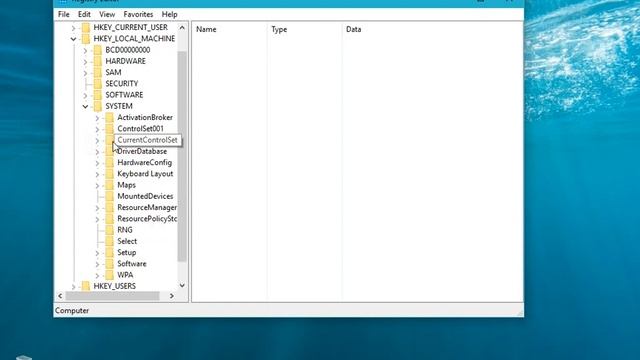Expand the HKEY_CURRENT_USER node
640x360 pixels.
point(73,28)
